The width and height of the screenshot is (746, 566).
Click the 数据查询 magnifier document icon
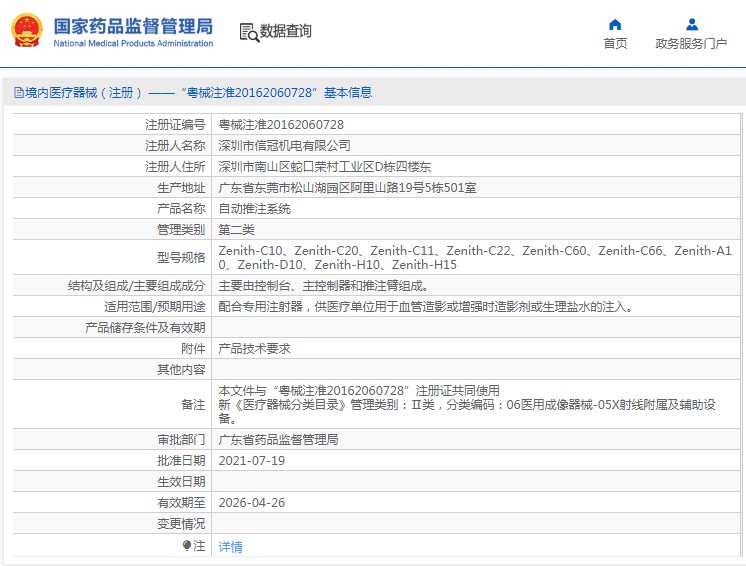click(x=248, y=32)
